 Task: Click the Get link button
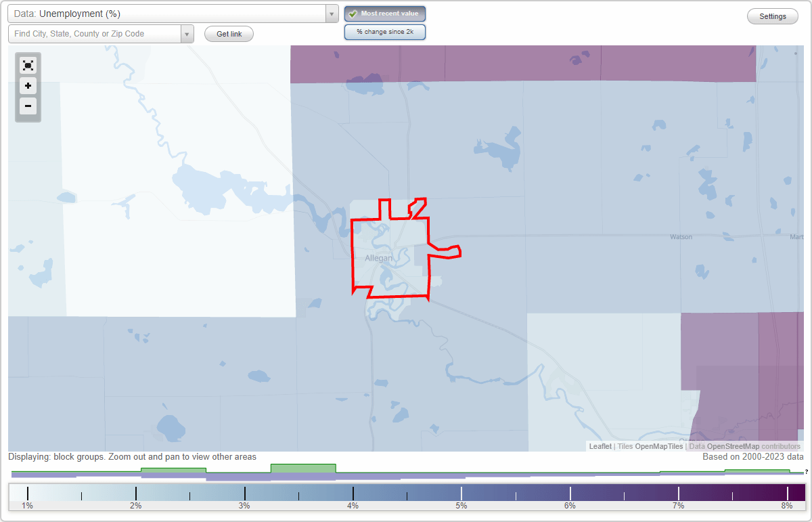228,33
